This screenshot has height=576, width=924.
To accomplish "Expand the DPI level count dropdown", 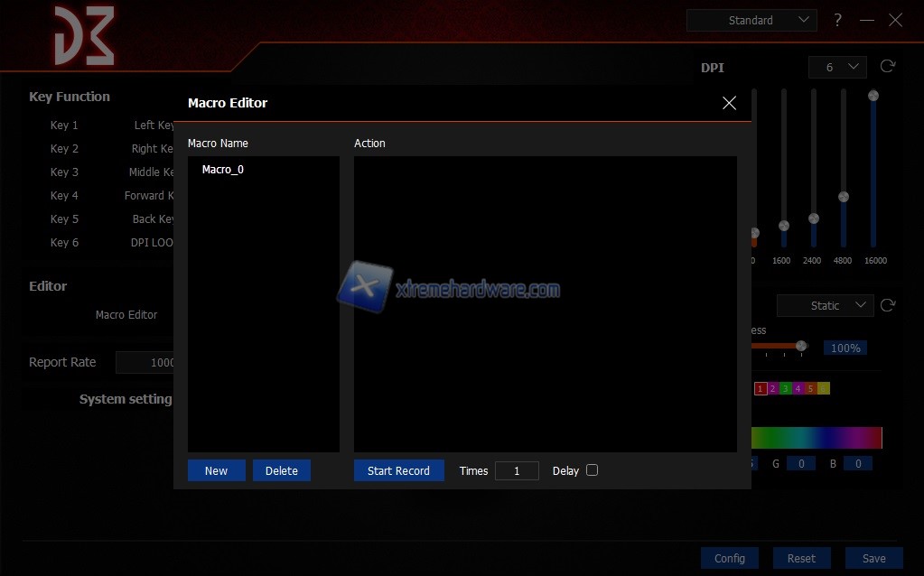I will (x=837, y=67).
